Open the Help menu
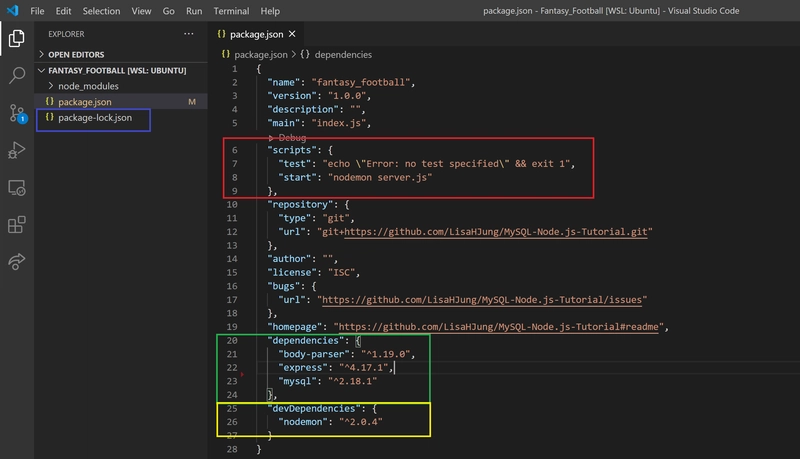Viewport: 800px width, 459px height. [x=270, y=11]
